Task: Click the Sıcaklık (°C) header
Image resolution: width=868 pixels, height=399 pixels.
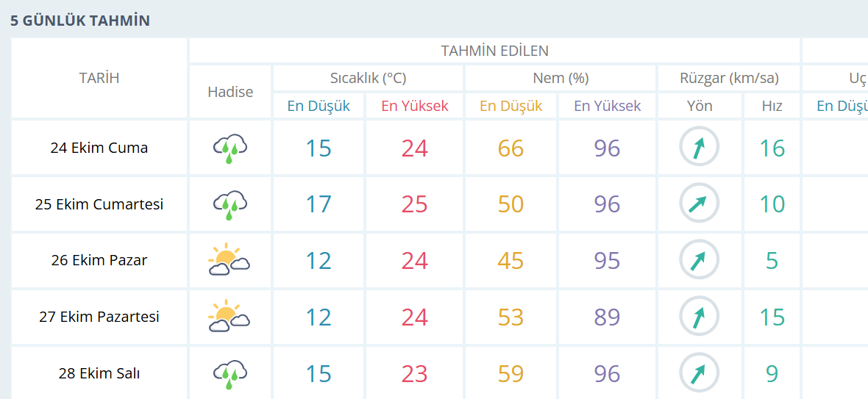Action: [x=368, y=78]
